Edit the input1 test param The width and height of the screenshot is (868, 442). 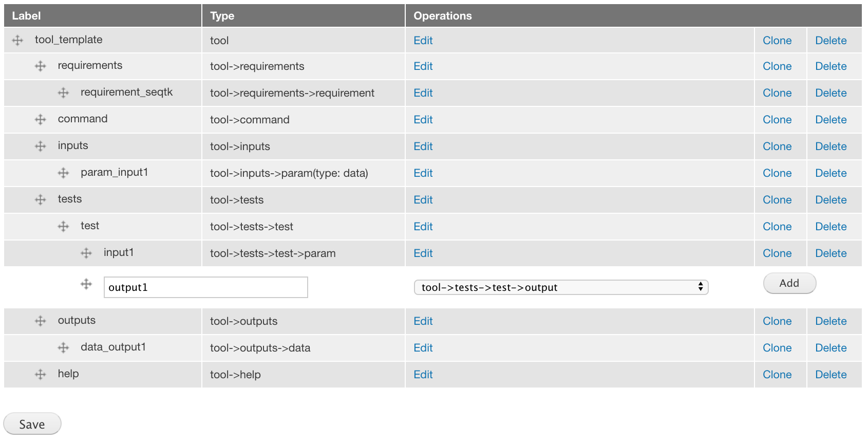(423, 253)
